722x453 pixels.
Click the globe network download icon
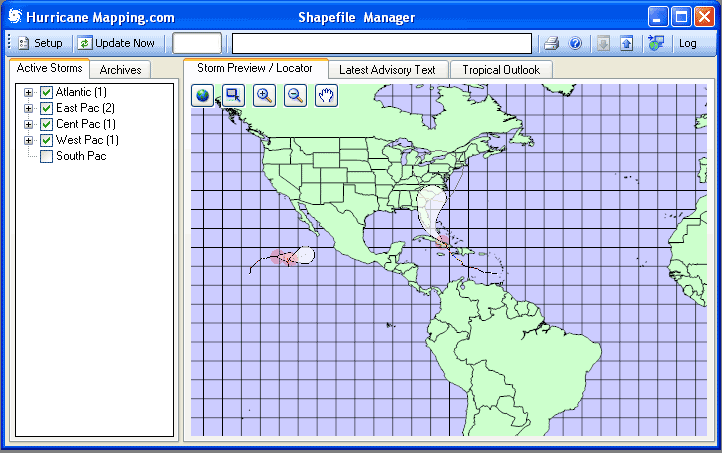[656, 43]
